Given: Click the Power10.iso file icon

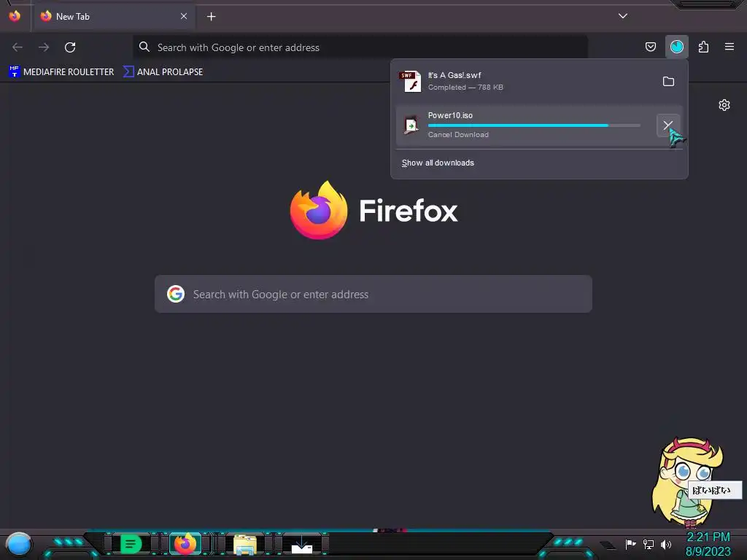Looking at the screenshot, I should click(411, 125).
